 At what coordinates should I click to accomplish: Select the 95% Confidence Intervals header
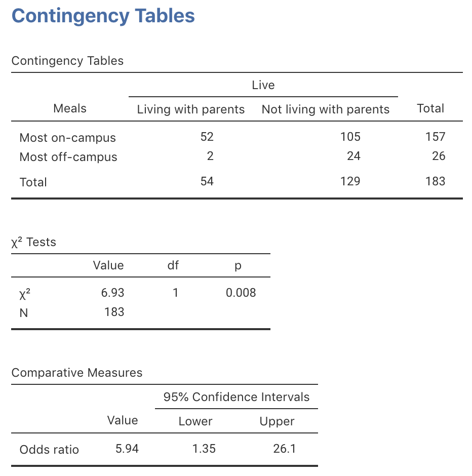pyautogui.click(x=236, y=397)
